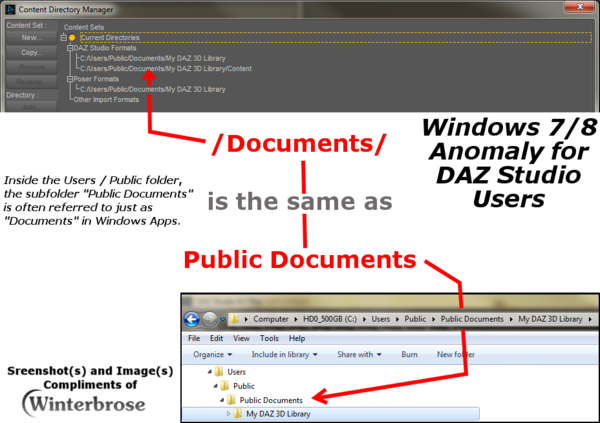Click the folder icon in the address bar
The height and width of the screenshot is (423, 600).
(x=235, y=319)
